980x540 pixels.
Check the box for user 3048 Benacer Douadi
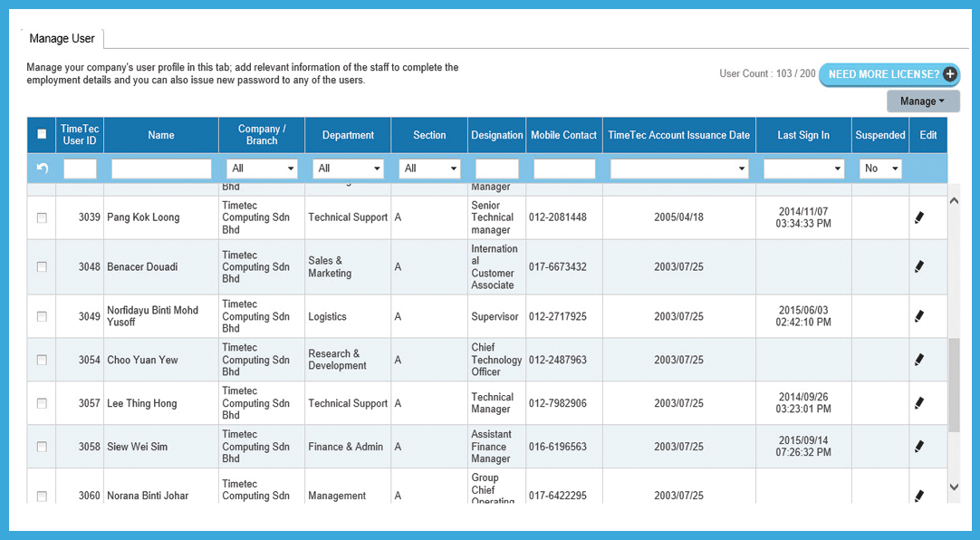[x=42, y=267]
